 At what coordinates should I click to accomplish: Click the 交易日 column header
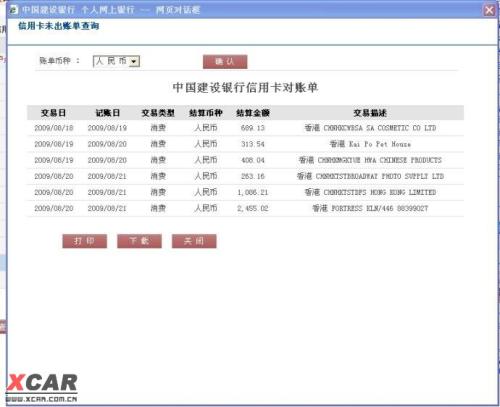[x=53, y=113]
